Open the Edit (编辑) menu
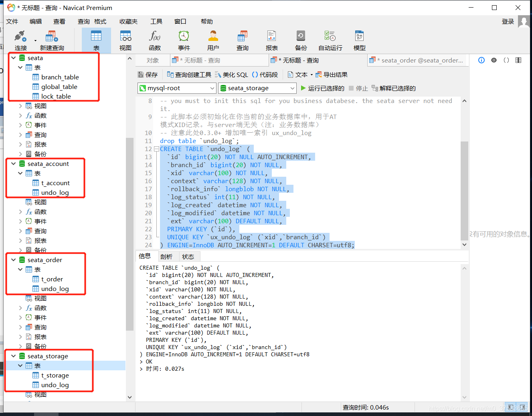This screenshot has width=532, height=416. click(x=36, y=22)
